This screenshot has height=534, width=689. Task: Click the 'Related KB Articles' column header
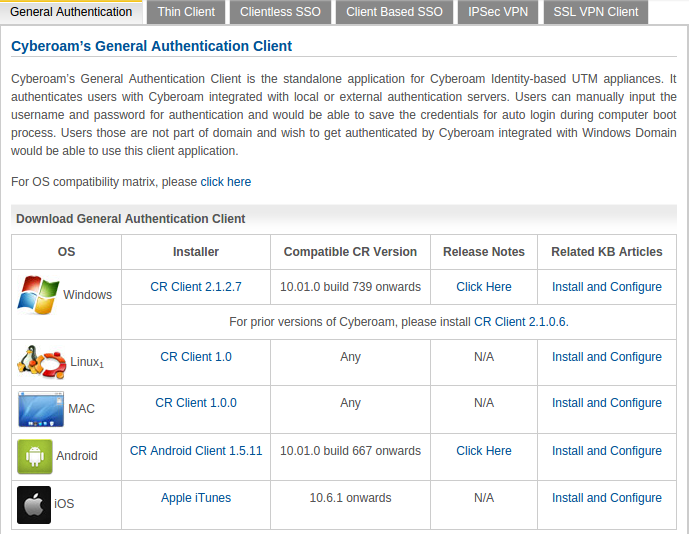tap(607, 252)
